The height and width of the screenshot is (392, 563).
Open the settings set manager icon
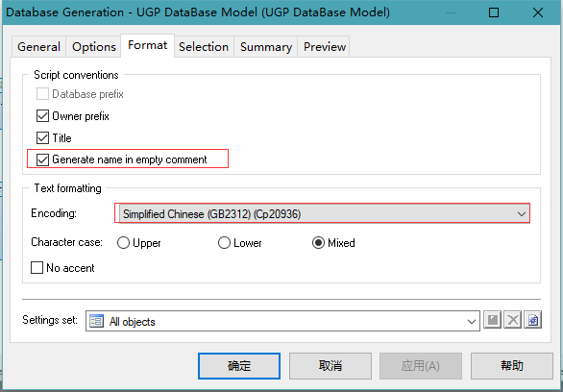coord(532,320)
